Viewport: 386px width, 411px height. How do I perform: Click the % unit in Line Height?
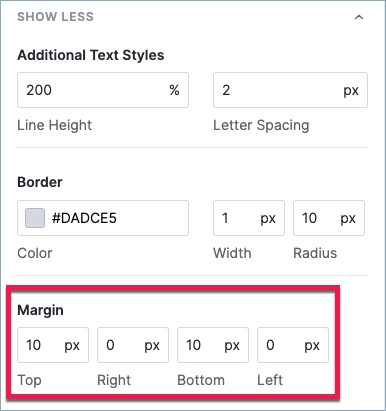click(x=174, y=90)
